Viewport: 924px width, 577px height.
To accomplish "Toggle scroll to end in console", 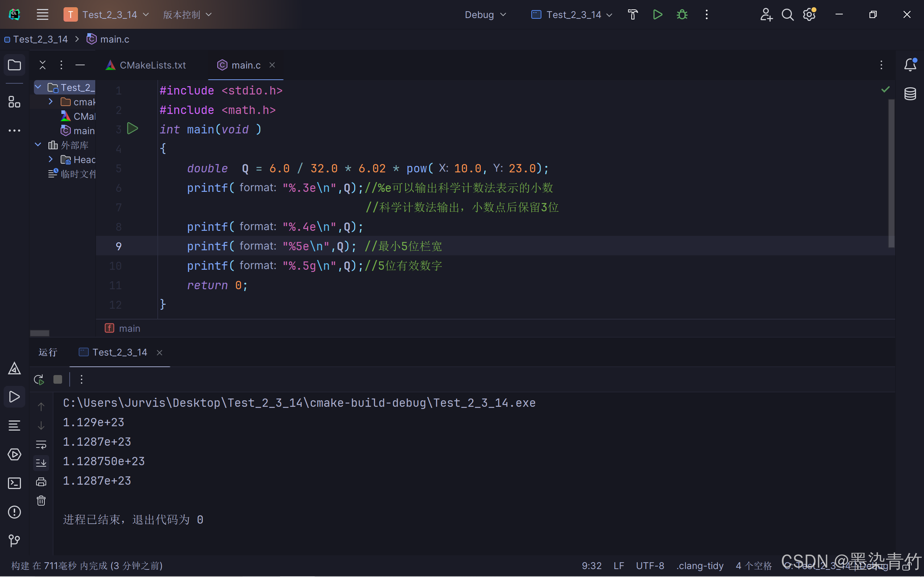I will pos(41,463).
